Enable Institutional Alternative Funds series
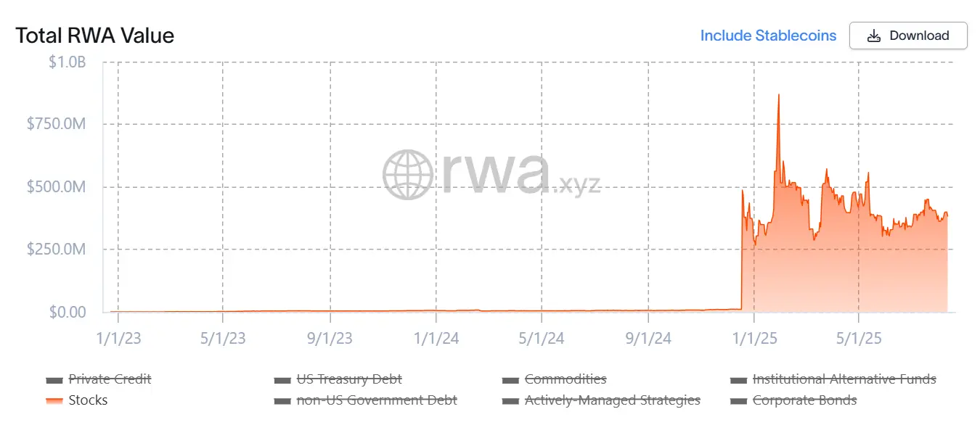The image size is (980, 425). coord(844,379)
